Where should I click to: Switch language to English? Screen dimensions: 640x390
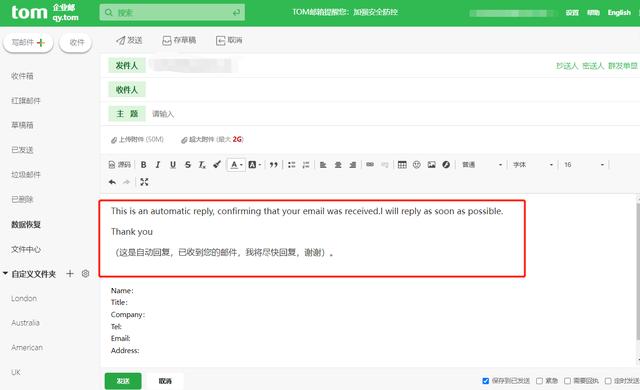coord(619,13)
